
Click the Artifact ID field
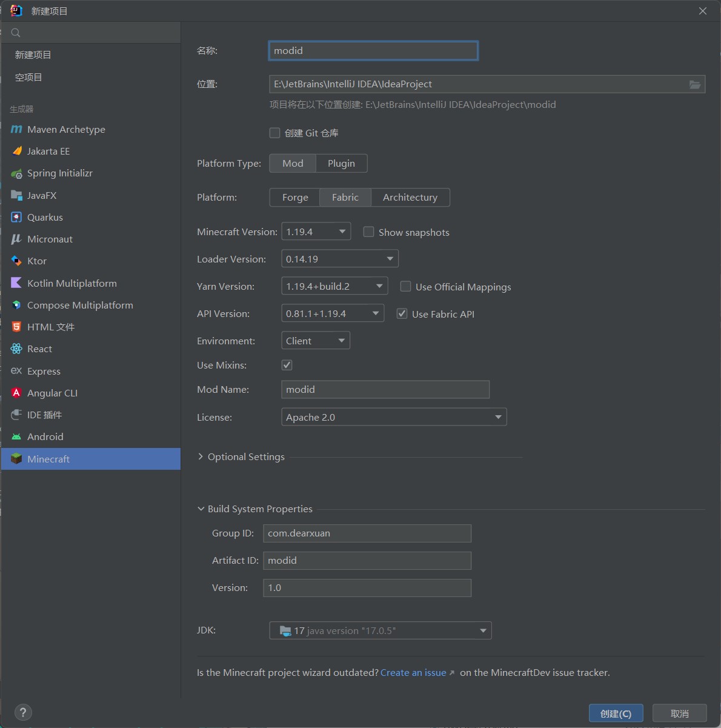click(367, 561)
